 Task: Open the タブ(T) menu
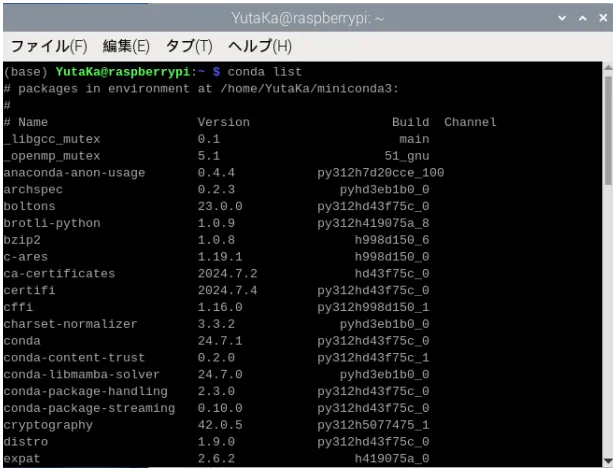(x=189, y=46)
